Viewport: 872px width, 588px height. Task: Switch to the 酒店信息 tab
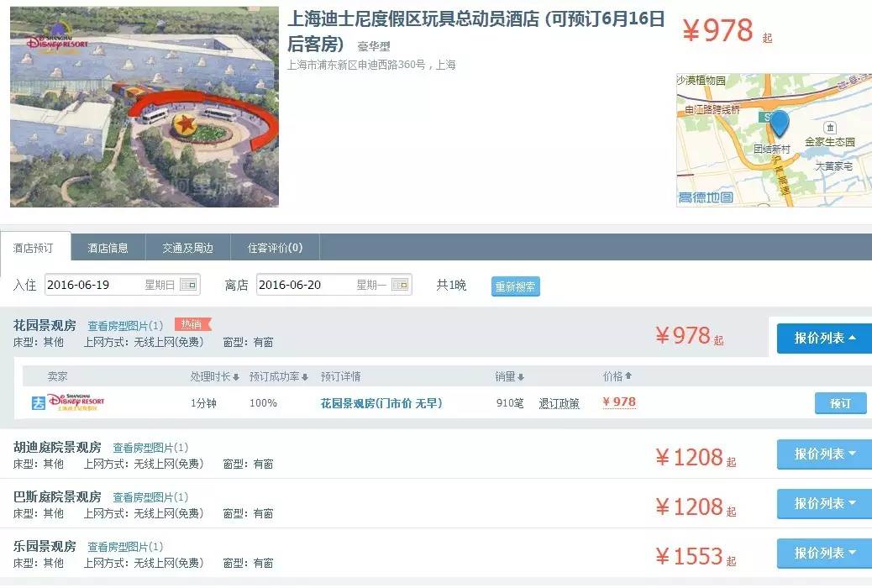click(108, 248)
